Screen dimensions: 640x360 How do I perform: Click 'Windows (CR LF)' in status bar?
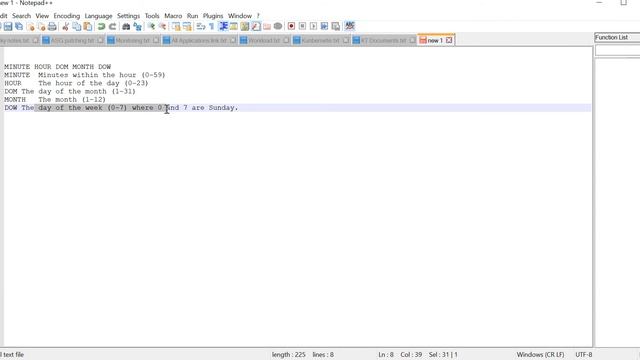pyautogui.click(x=540, y=355)
